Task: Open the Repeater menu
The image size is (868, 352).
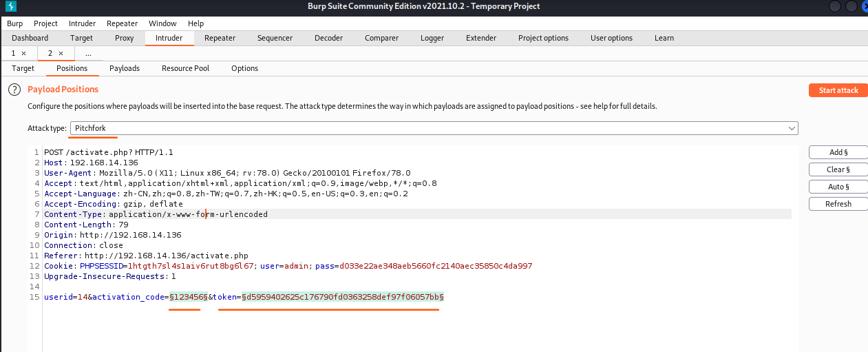Action: click(x=123, y=23)
